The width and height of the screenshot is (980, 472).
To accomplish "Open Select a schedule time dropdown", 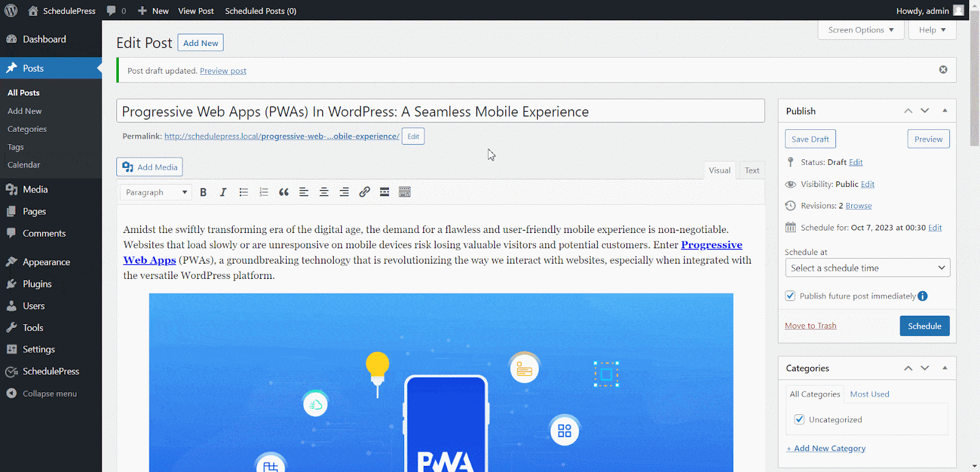I will (867, 268).
